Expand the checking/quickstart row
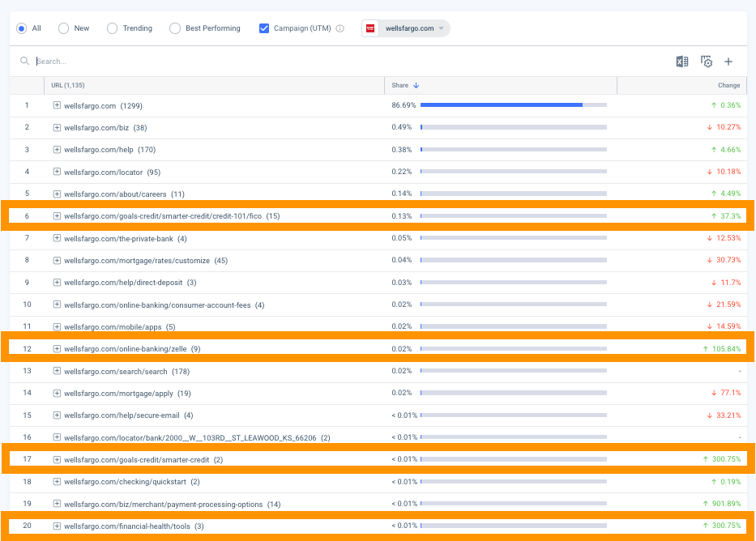 57,482
